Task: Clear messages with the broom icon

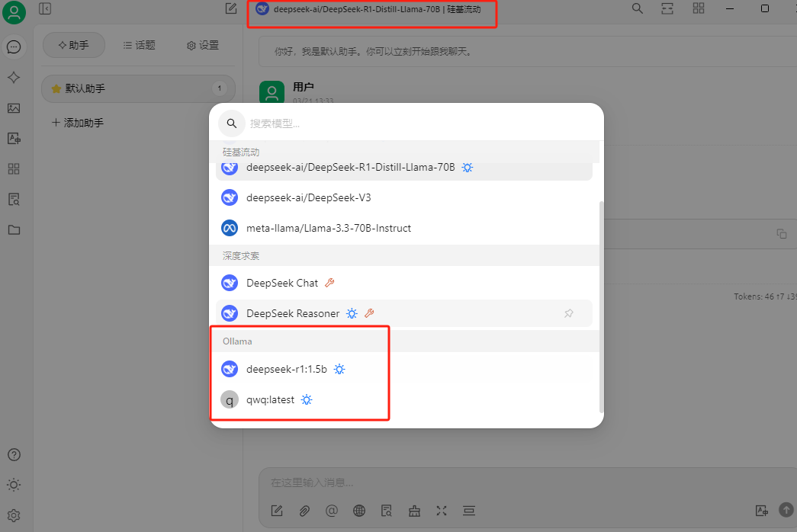Action: [414, 511]
